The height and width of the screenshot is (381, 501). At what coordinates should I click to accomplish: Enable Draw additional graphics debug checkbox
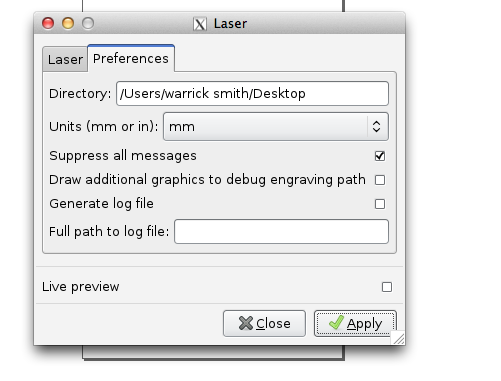point(380,180)
